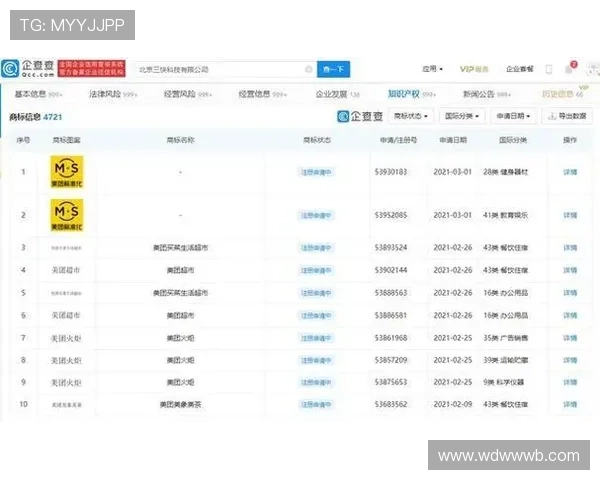Open 详情 for registration 53952085
600x480 pixels.
(x=570, y=216)
